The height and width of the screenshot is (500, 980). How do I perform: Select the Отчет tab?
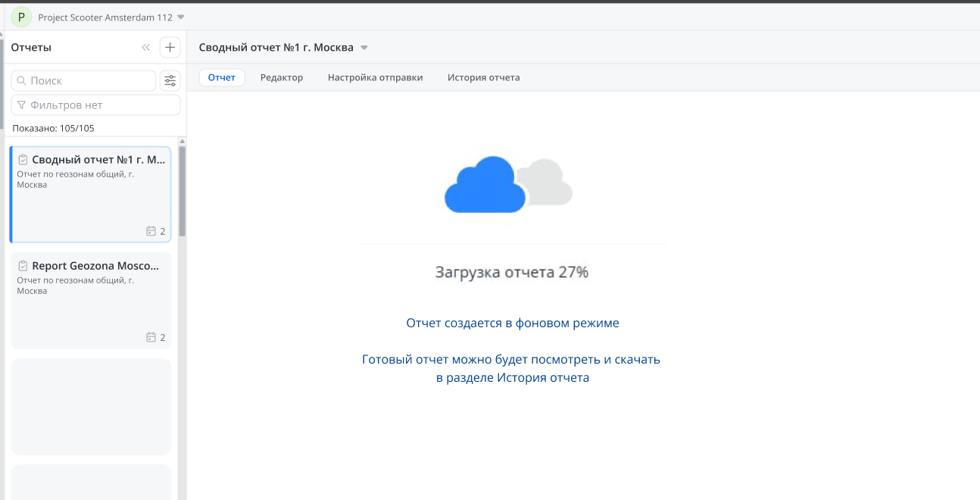(222, 77)
